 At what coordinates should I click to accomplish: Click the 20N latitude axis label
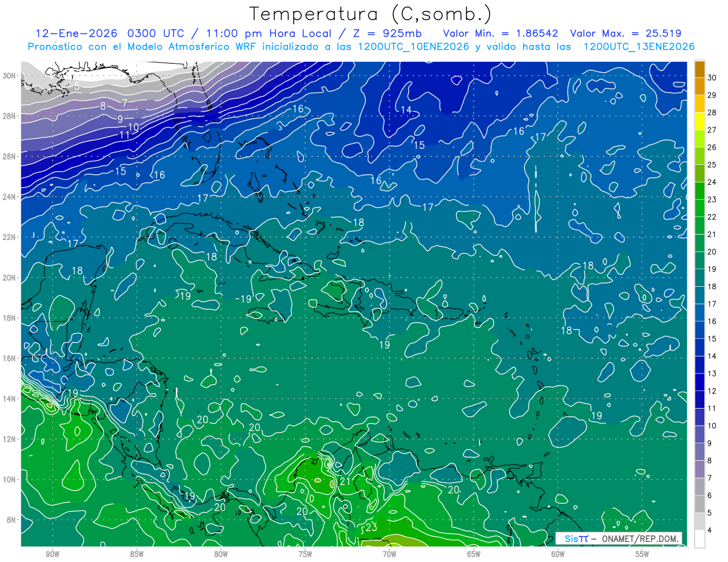[9, 278]
